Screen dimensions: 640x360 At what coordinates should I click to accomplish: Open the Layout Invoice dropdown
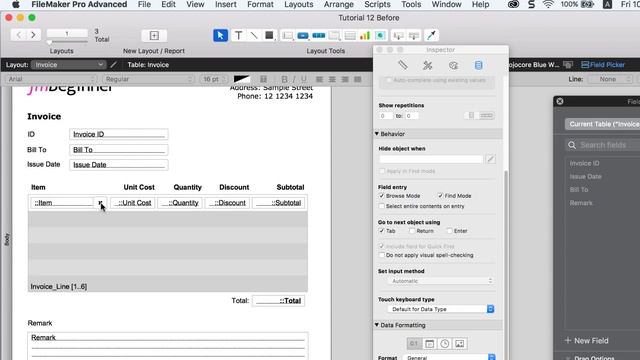point(68,64)
